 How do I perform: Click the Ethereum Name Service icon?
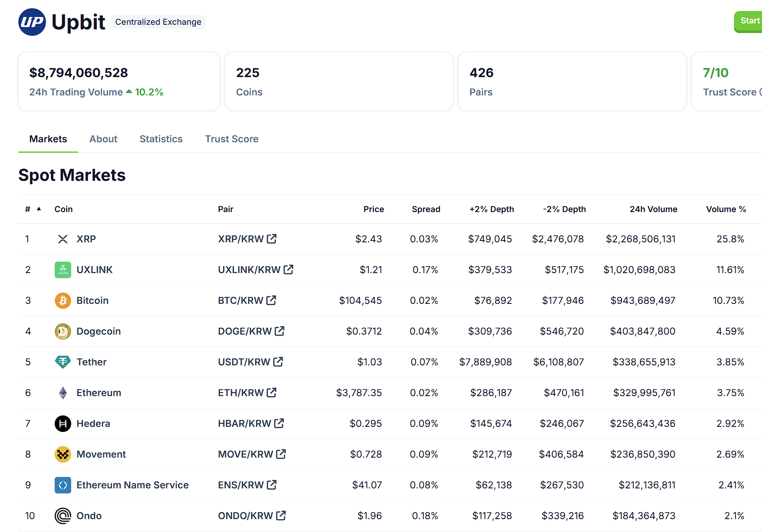63,485
